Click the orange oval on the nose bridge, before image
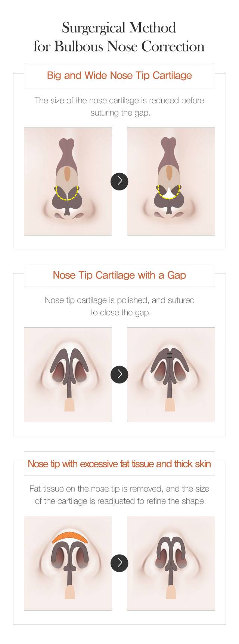This screenshot has height=644, width=239. pos(67,173)
